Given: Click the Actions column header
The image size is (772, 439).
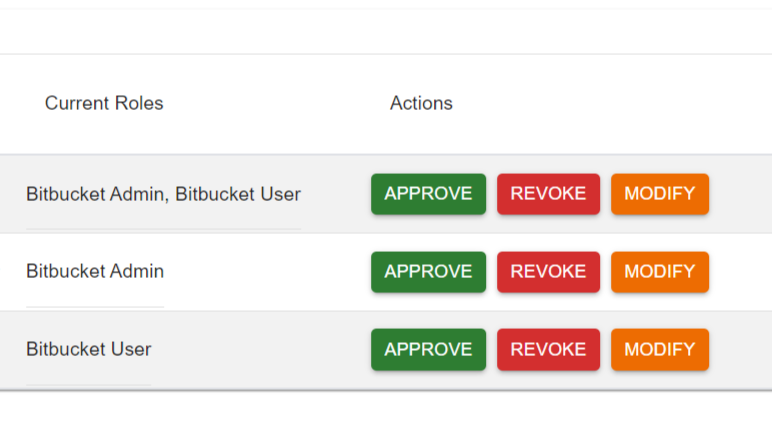Looking at the screenshot, I should pos(421,104).
